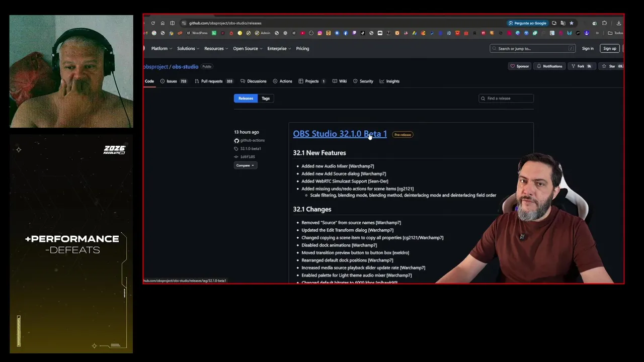Expand the Open Source menu

248,49
